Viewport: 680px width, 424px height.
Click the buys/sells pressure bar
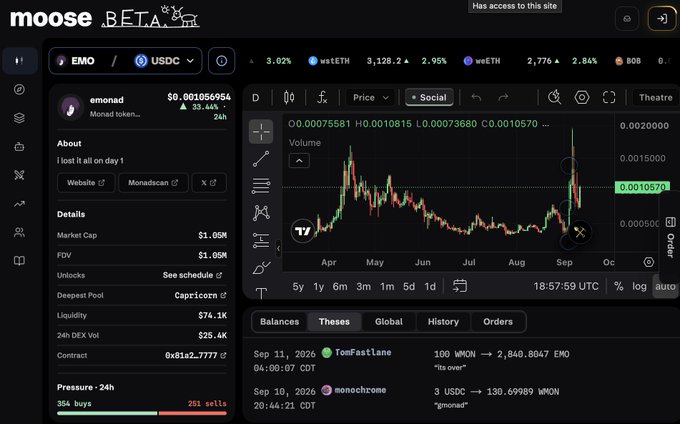pos(142,413)
